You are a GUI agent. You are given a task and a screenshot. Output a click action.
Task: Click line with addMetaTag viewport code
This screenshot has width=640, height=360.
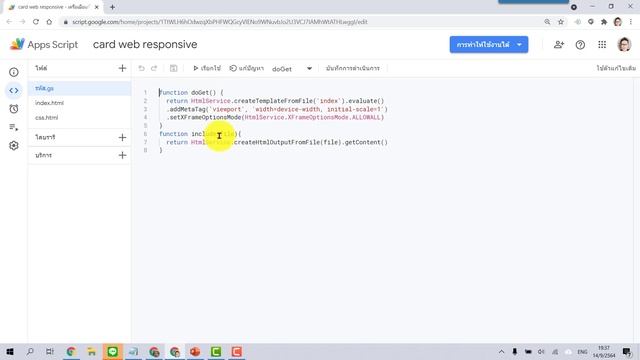276,109
